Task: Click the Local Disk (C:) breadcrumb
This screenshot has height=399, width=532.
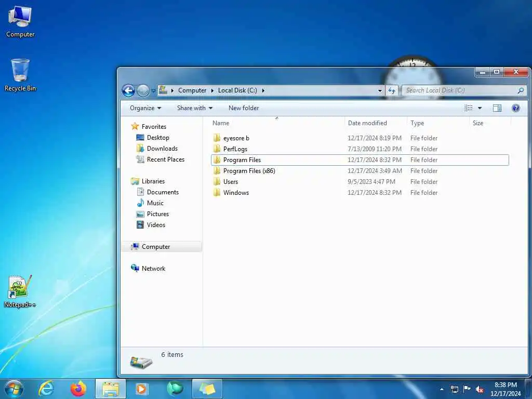Action: tap(237, 90)
